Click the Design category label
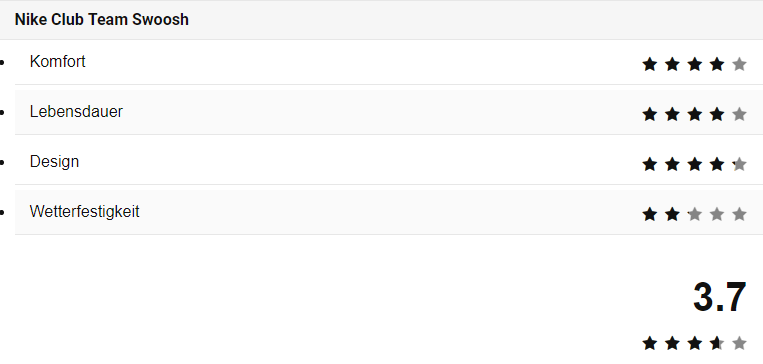 pos(54,162)
